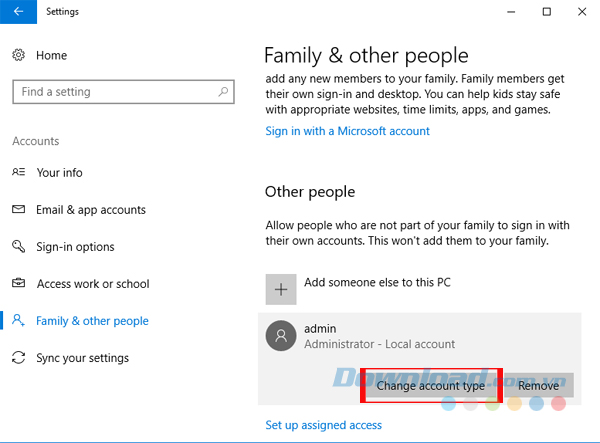Go to Sign-in options page

pos(75,247)
